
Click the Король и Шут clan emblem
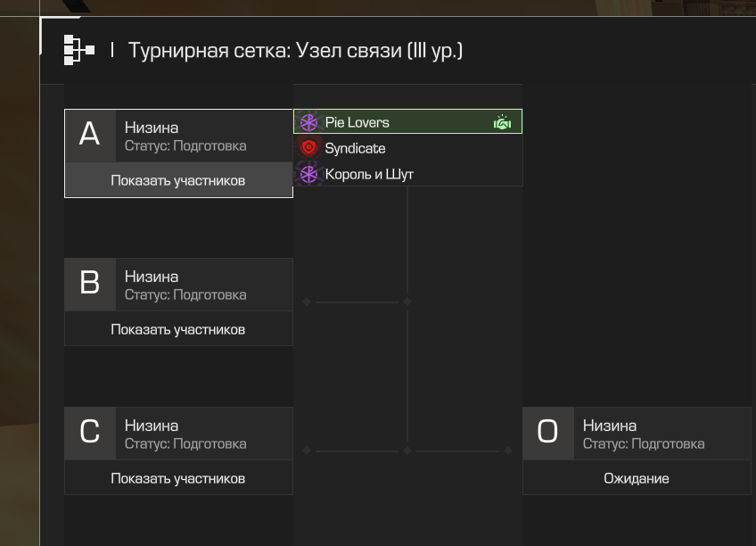[308, 174]
